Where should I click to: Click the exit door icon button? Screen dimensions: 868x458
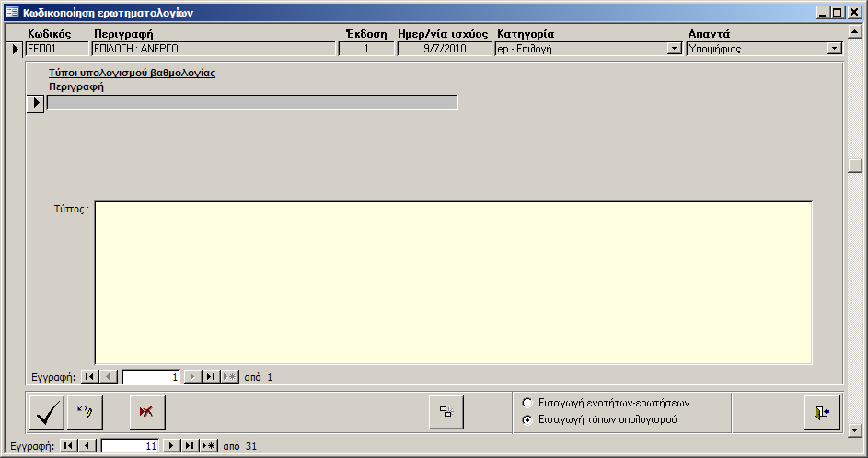coord(822,413)
